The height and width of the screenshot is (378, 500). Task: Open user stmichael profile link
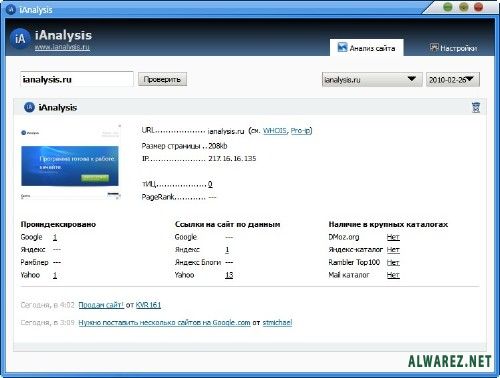277,322
